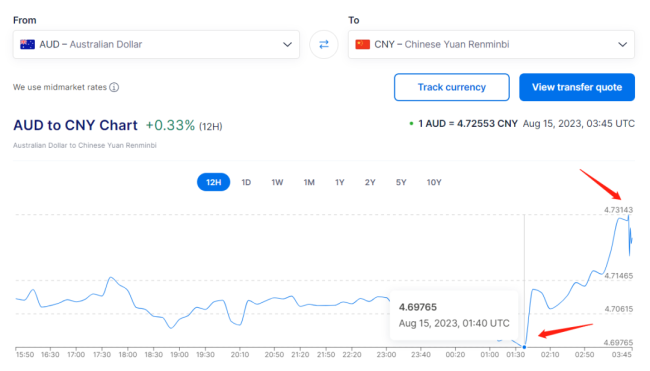This screenshot has width=650, height=371.
Task: Click the chart peak near 4.73143
Action: [628, 216]
